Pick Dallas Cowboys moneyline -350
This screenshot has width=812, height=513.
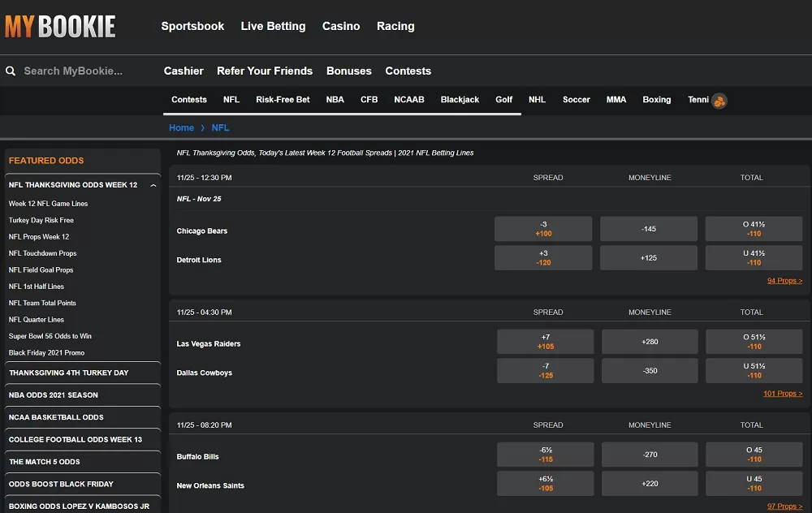650,371
